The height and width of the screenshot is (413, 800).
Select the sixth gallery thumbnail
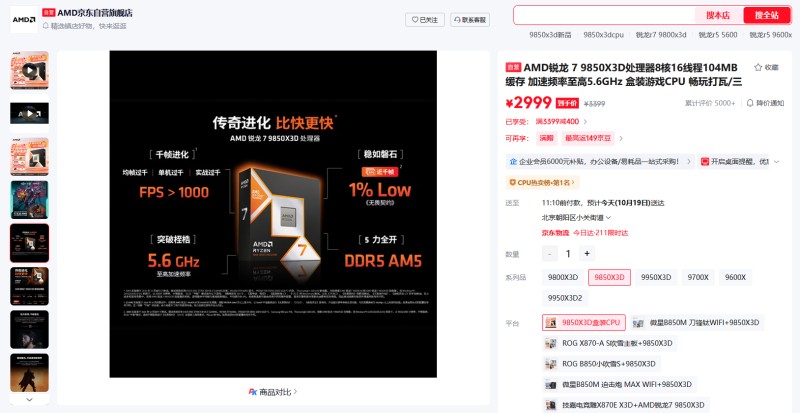[30, 286]
